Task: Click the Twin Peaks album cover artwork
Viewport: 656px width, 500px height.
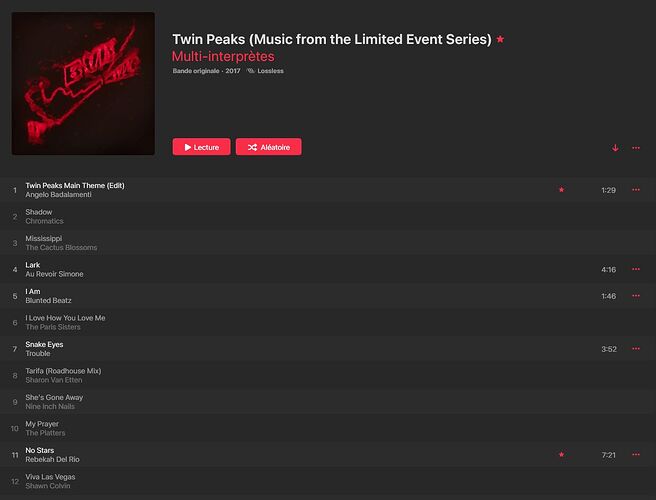Action: click(83, 83)
